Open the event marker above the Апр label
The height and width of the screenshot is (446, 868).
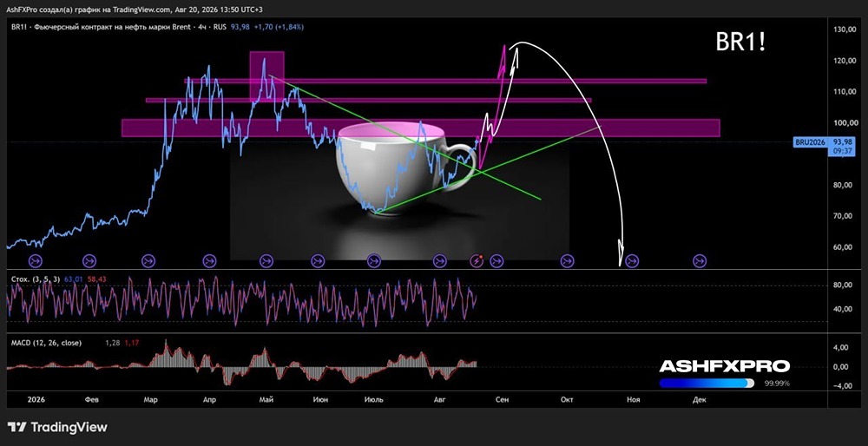pos(208,260)
